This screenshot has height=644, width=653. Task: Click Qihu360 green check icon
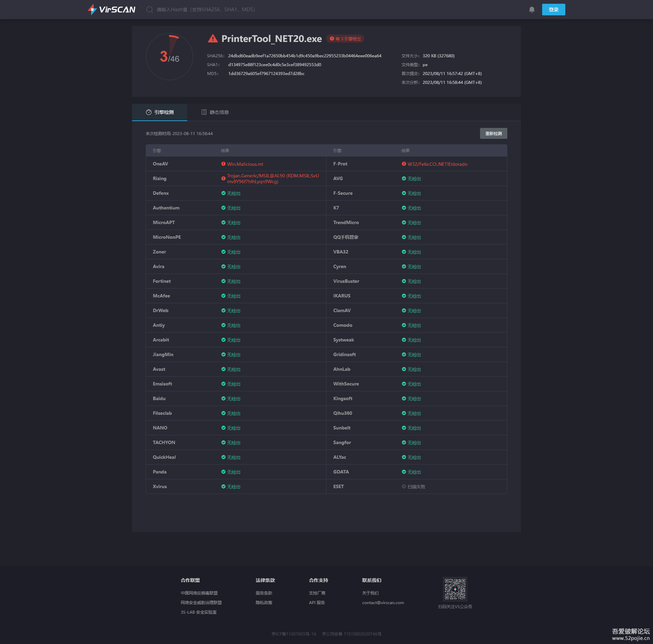[404, 413]
